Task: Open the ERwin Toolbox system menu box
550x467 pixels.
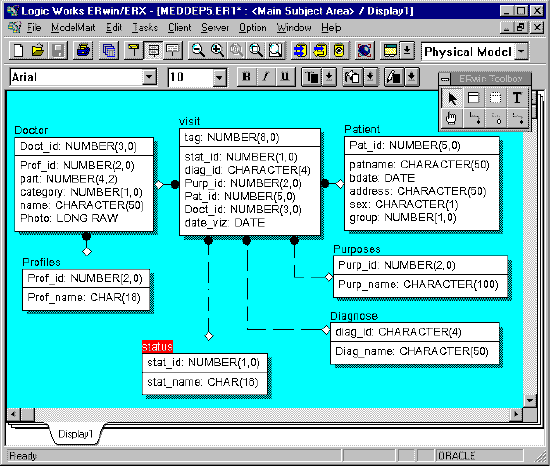Action: point(445,79)
